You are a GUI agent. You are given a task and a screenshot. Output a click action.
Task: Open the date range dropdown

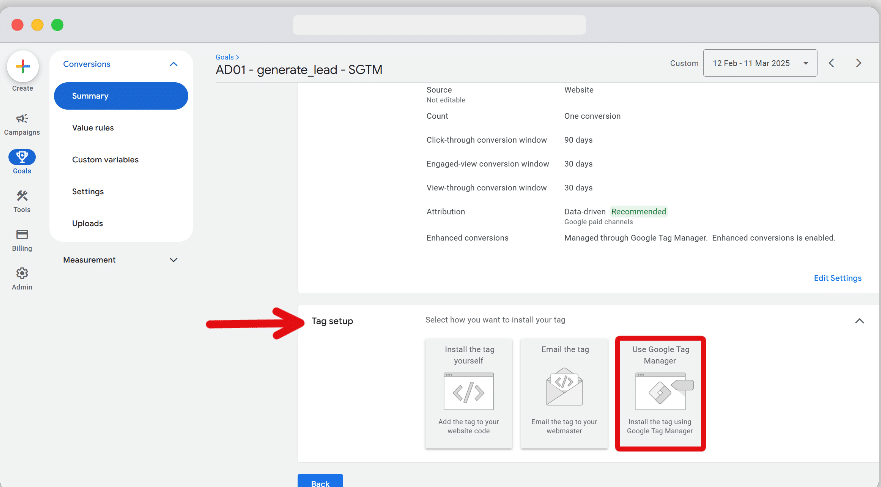tap(760, 63)
